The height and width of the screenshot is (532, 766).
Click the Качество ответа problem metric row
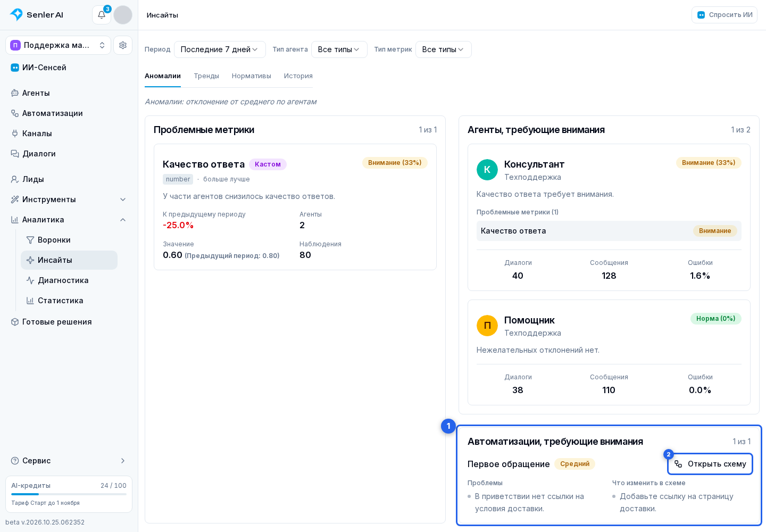tap(609, 231)
